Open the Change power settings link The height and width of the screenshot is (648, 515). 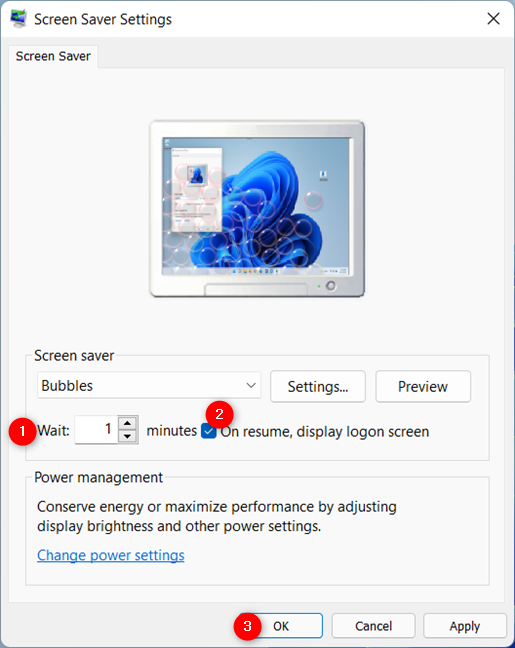111,555
